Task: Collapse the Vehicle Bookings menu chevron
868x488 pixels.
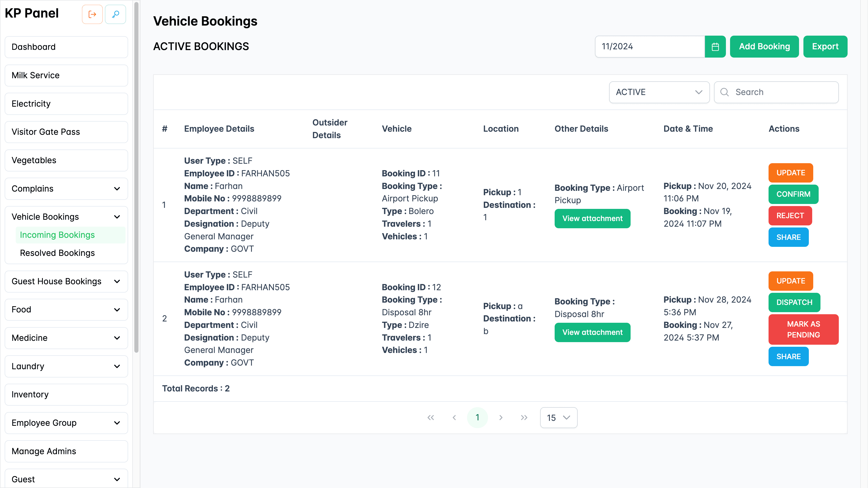Action: tap(117, 217)
